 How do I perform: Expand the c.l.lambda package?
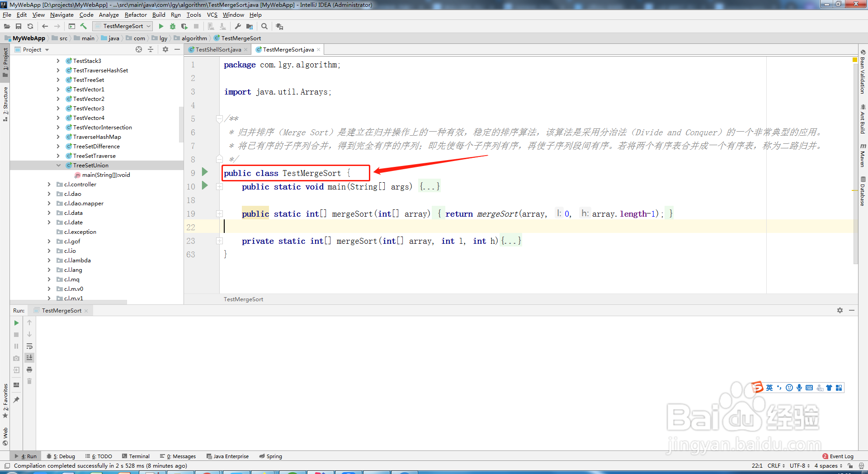click(49, 261)
